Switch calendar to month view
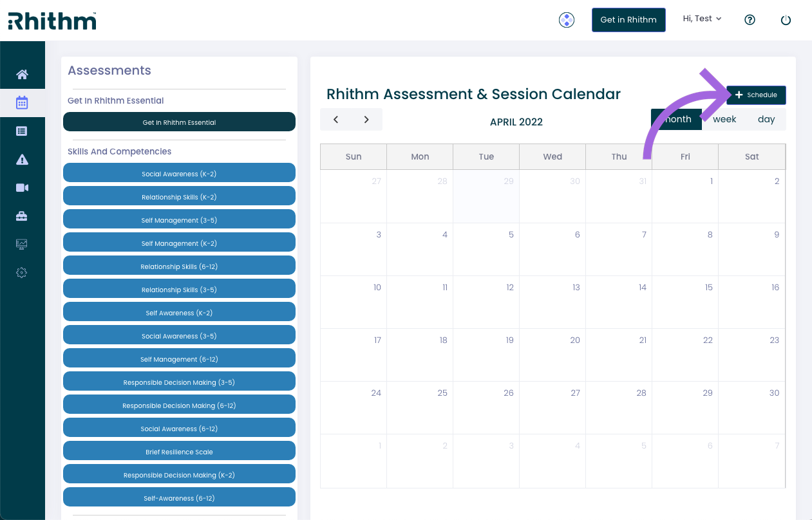 click(676, 120)
